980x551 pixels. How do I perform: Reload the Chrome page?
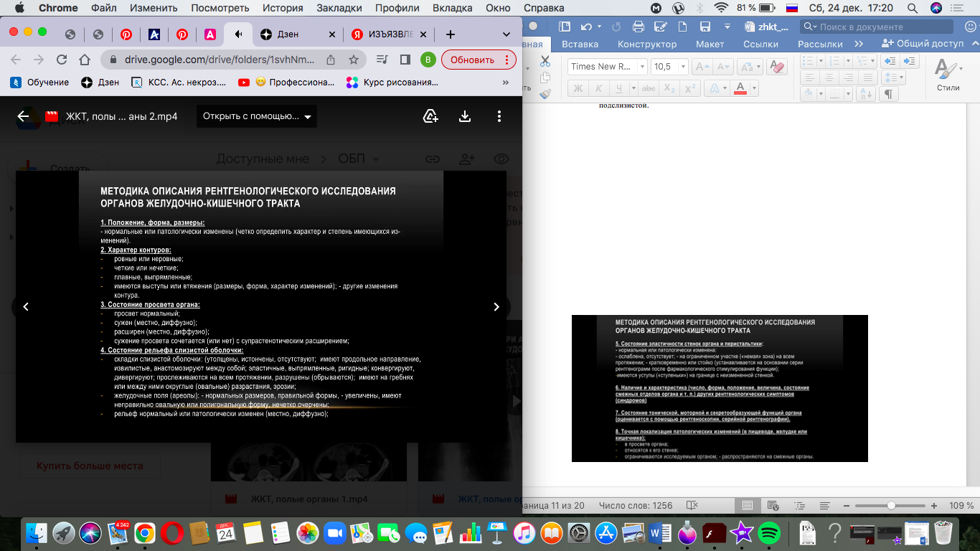[x=62, y=60]
